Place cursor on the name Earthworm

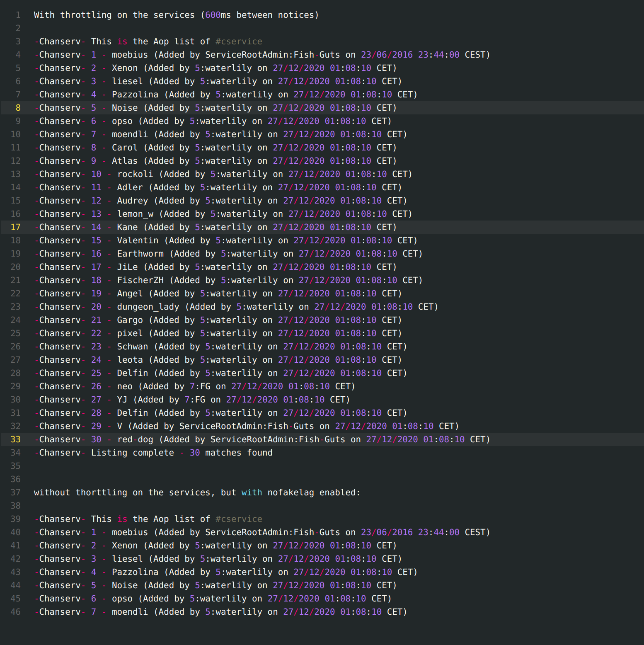point(140,254)
